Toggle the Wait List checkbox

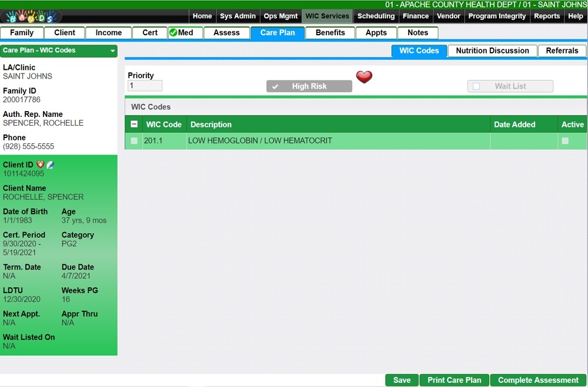click(476, 86)
